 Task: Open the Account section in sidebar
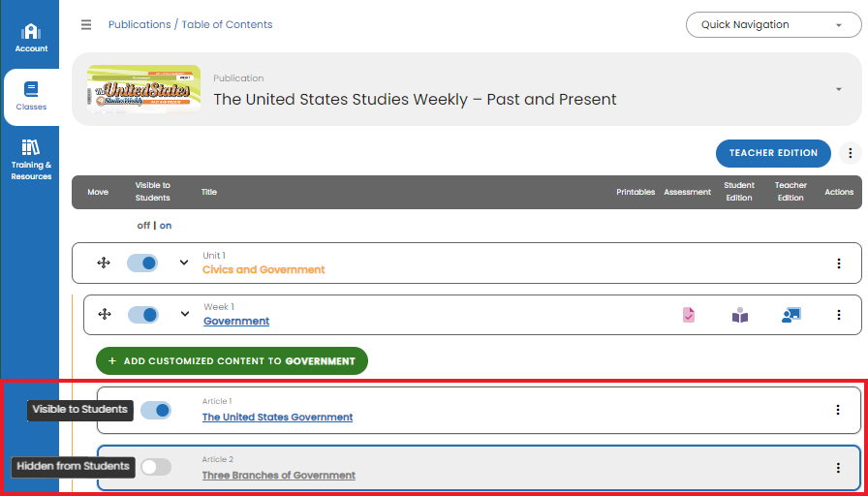31,38
